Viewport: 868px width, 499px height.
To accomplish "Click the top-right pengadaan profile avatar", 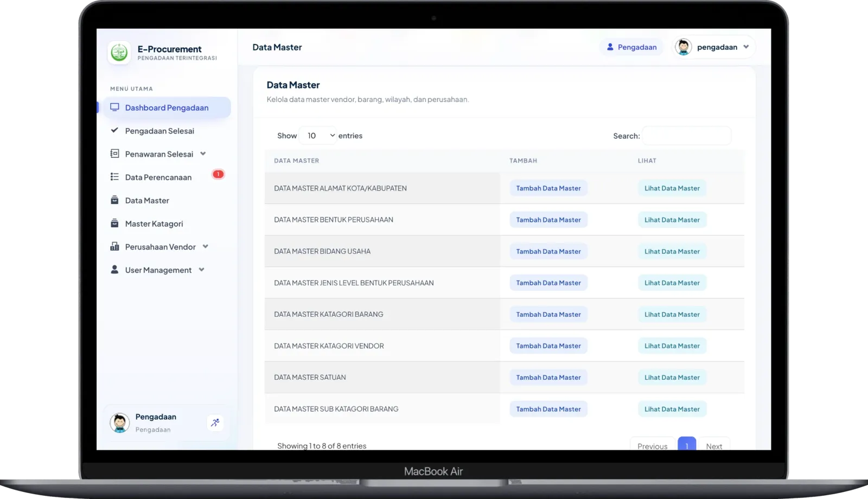I will pos(684,47).
